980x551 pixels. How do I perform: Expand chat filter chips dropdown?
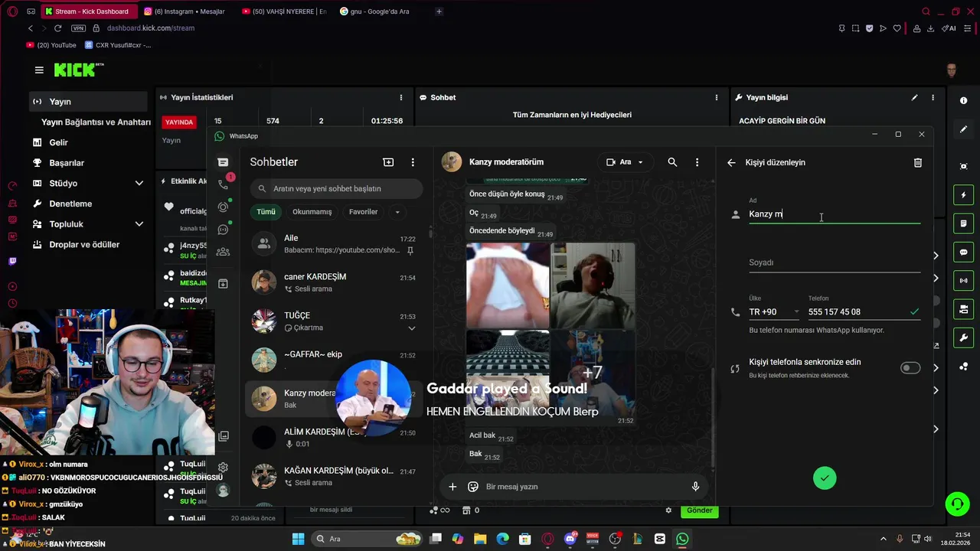point(397,212)
